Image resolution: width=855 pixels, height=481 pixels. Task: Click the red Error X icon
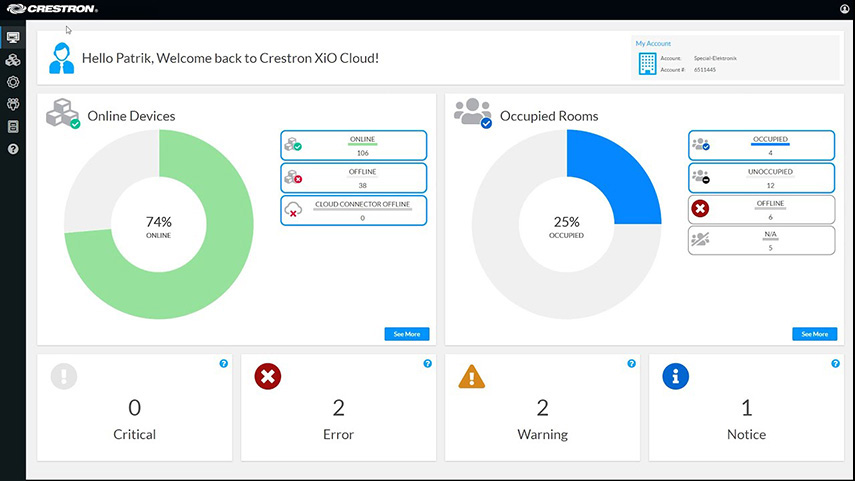[268, 376]
